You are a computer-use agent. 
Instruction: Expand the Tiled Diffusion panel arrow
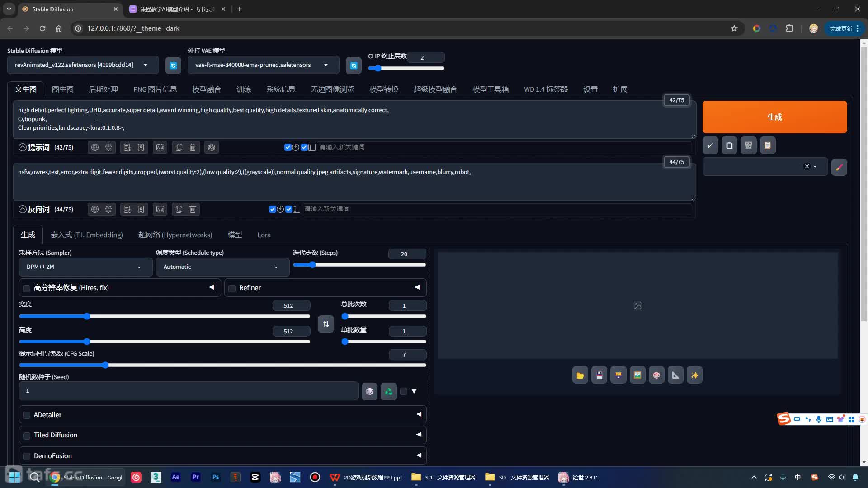[x=419, y=435]
